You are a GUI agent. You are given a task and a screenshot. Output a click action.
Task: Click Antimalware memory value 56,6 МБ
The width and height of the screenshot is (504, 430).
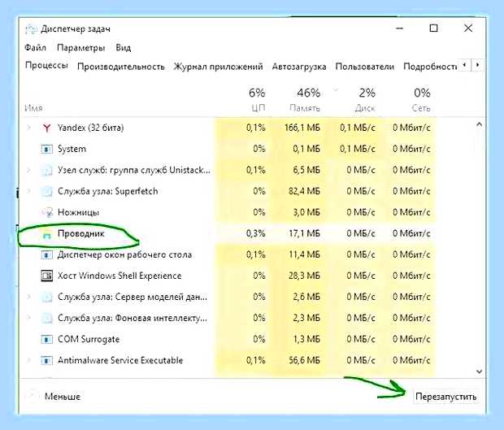click(304, 361)
